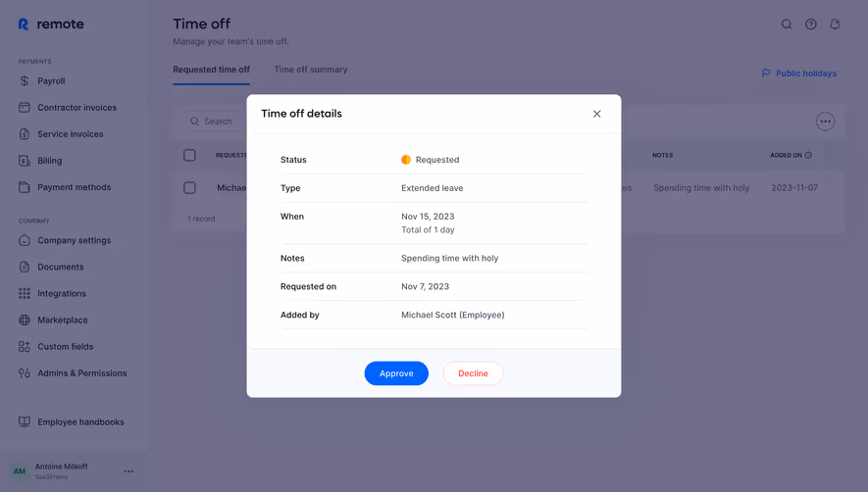Open Admins & Permissions page
Image resolution: width=868 pixels, height=492 pixels.
[82, 373]
